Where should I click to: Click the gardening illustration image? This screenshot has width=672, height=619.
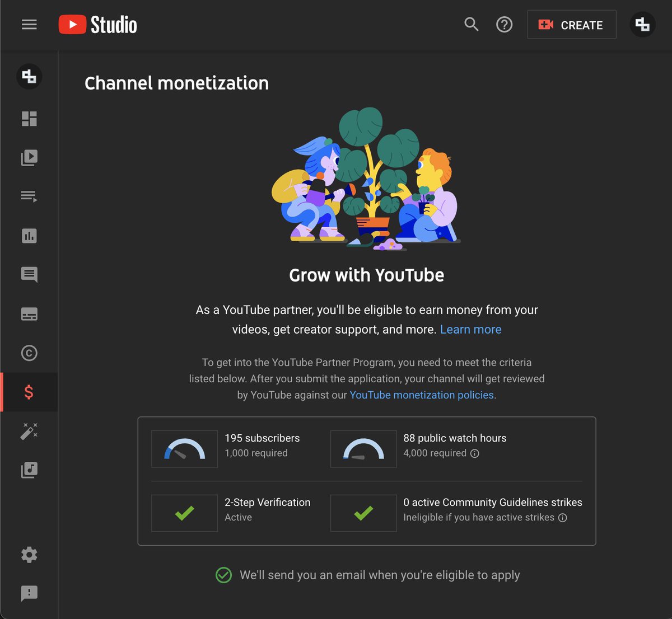click(x=366, y=179)
